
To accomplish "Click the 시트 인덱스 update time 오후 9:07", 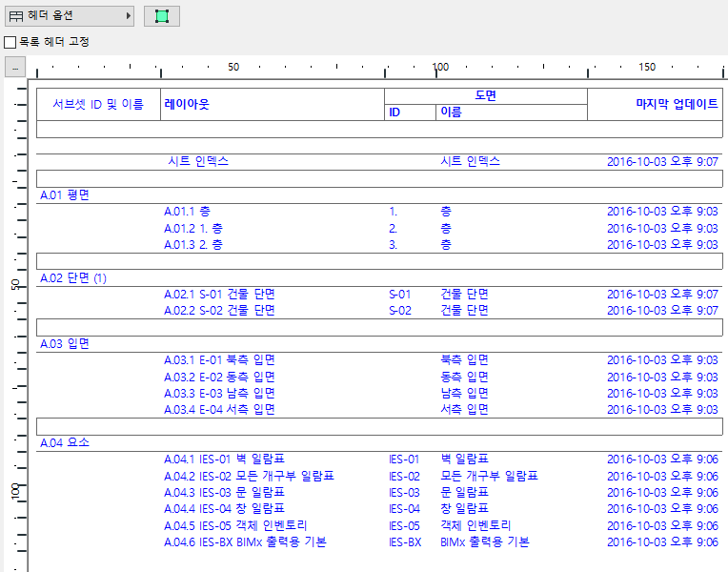I will pos(662,162).
